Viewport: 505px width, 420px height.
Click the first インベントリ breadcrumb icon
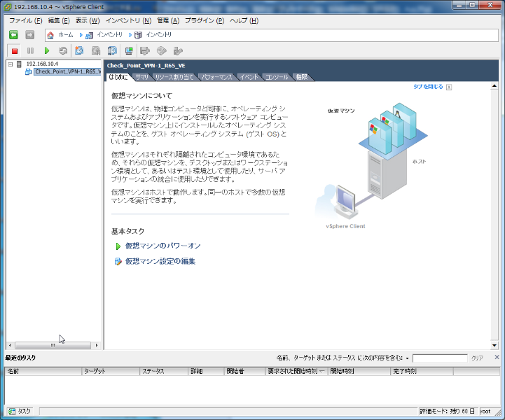pos(89,35)
